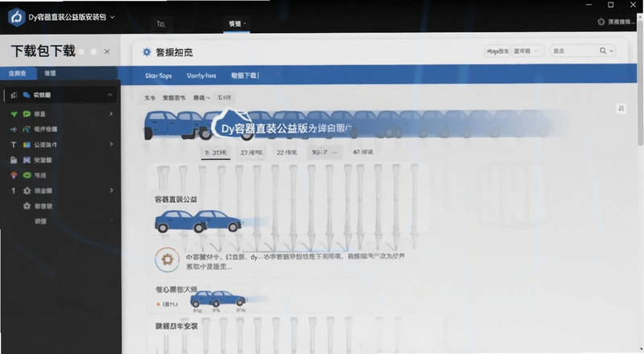
Task: Click the blue hexagon app logo
Action: pos(17,17)
